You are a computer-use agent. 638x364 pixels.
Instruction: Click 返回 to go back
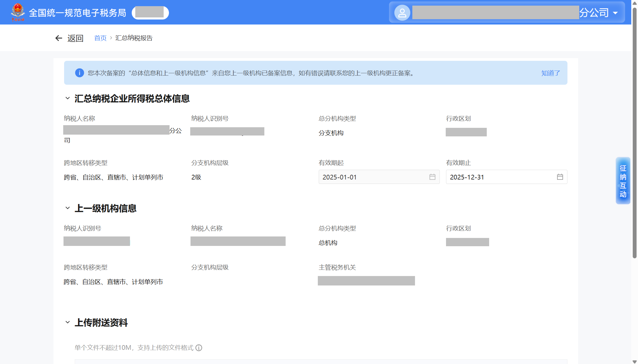point(75,38)
